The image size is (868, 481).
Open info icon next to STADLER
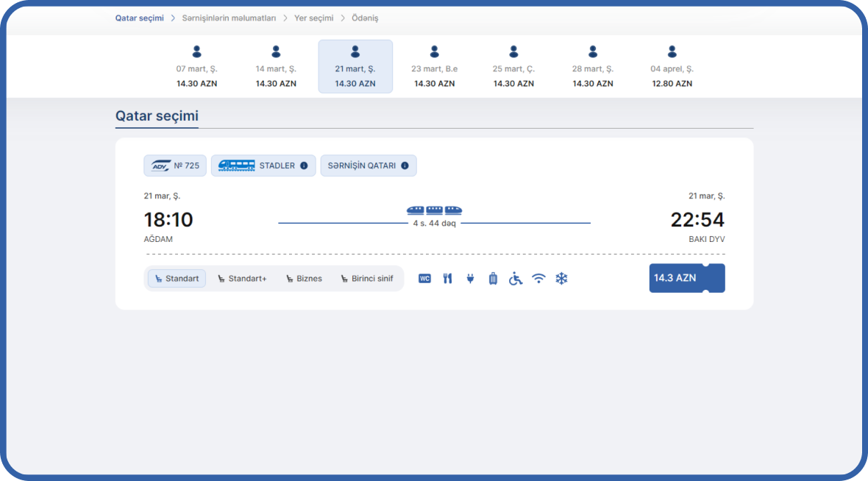(x=304, y=165)
